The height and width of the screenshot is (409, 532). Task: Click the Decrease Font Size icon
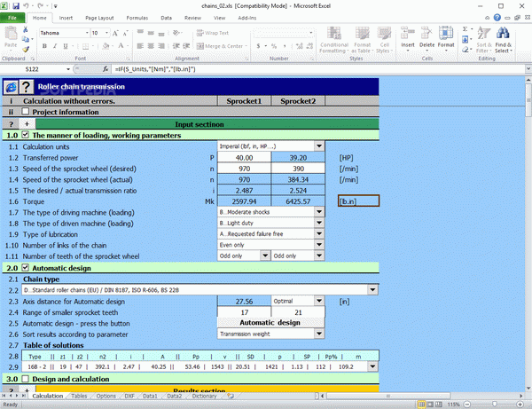[x=126, y=33]
